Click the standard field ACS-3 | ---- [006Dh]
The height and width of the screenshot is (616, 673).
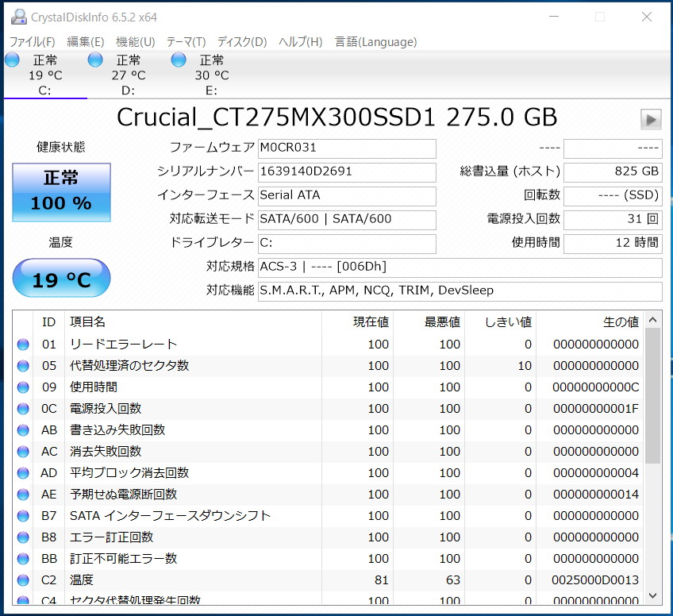[460, 268]
